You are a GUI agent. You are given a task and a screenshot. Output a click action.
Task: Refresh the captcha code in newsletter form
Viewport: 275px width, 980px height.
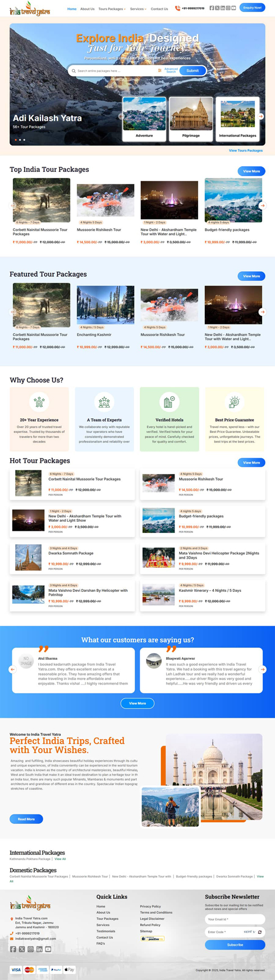tap(259, 932)
